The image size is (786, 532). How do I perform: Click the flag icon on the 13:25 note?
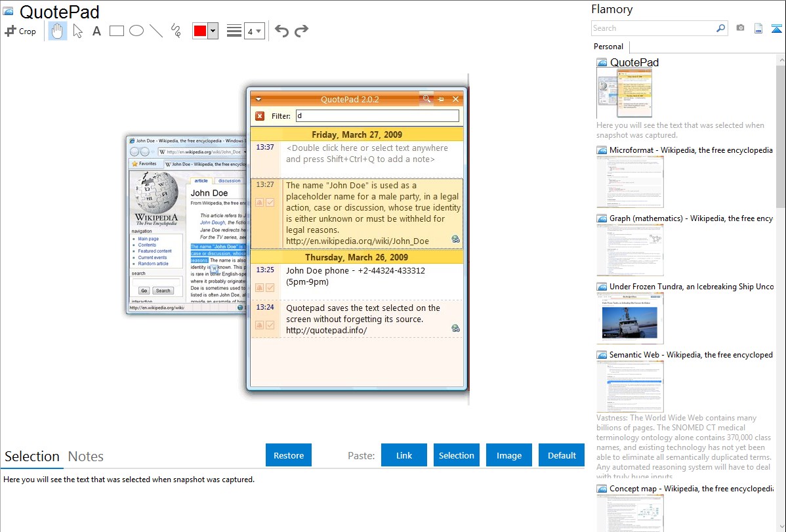click(260, 288)
